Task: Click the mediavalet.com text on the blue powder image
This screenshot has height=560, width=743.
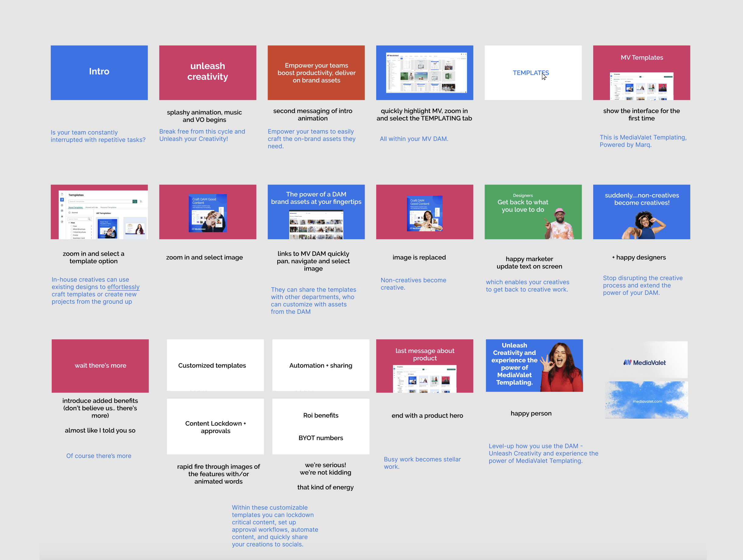Action: click(647, 401)
